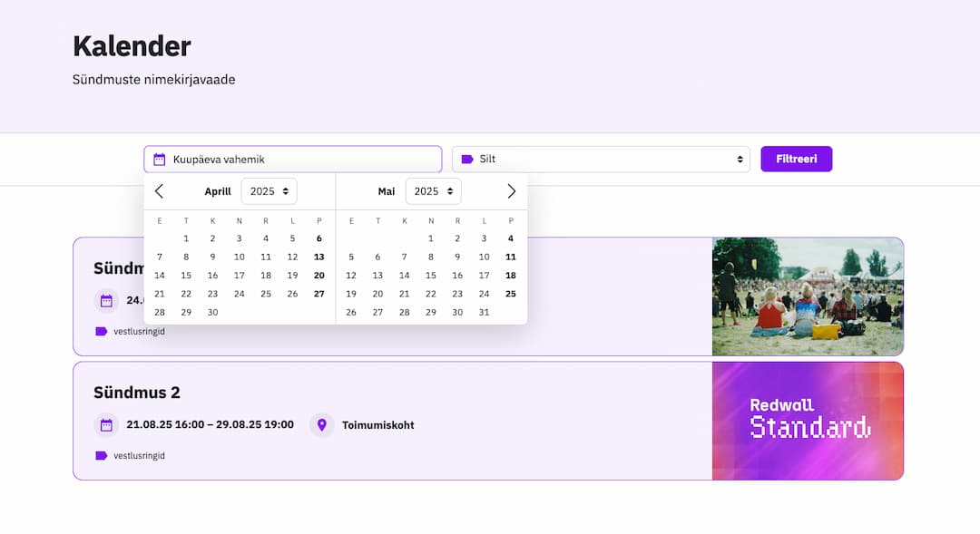Open the Mai year selector 2025
980x534 pixels.
[x=433, y=191]
